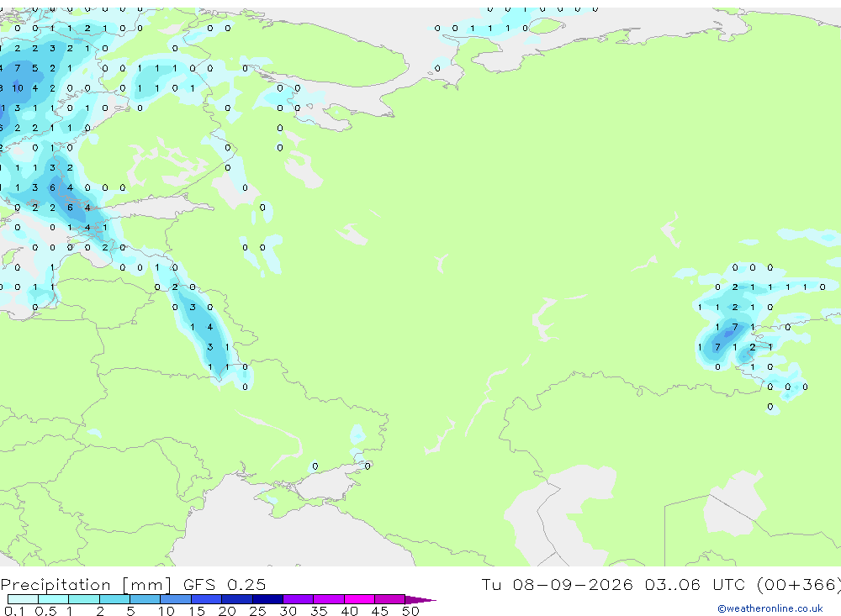Select the legend swatch between 15 and 20
The height and width of the screenshot is (616, 841).
206,599
